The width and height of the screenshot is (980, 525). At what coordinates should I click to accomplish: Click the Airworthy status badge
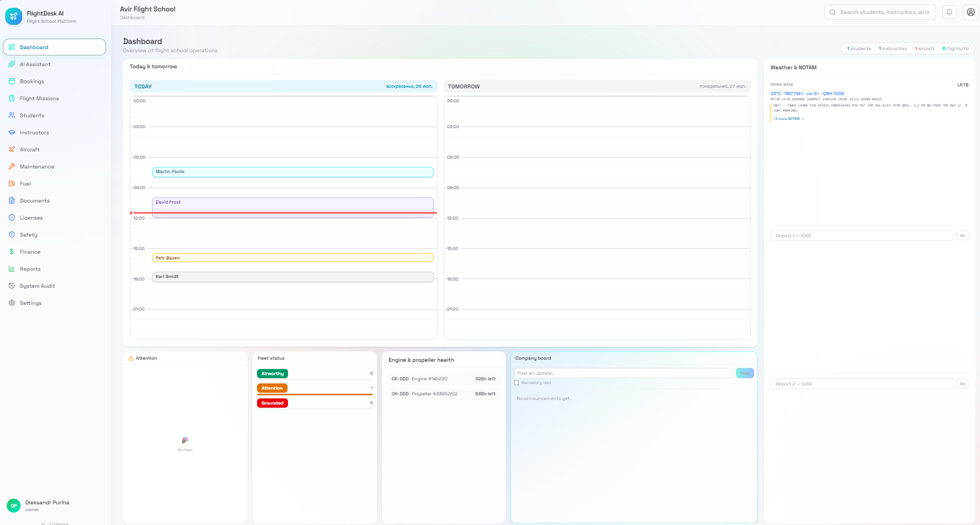273,374
